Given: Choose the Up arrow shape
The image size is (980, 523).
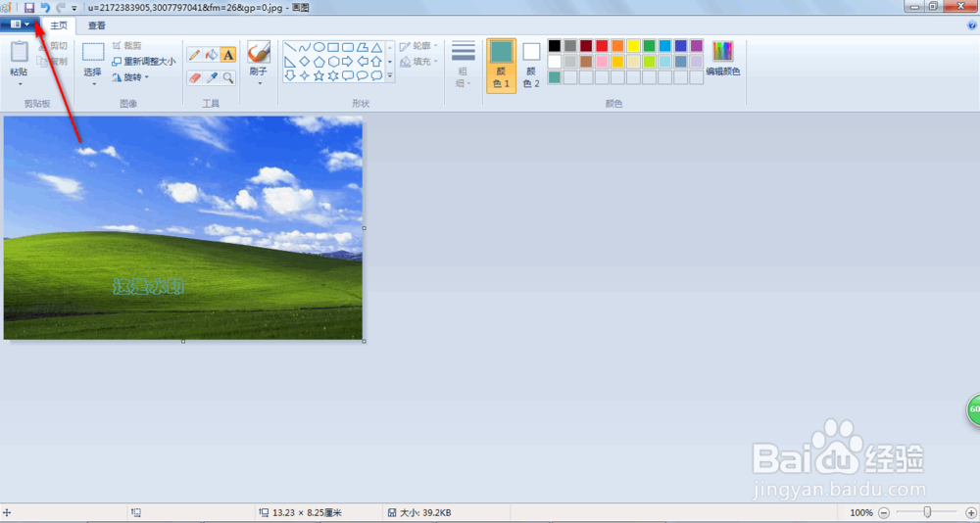Looking at the screenshot, I should click(376, 62).
